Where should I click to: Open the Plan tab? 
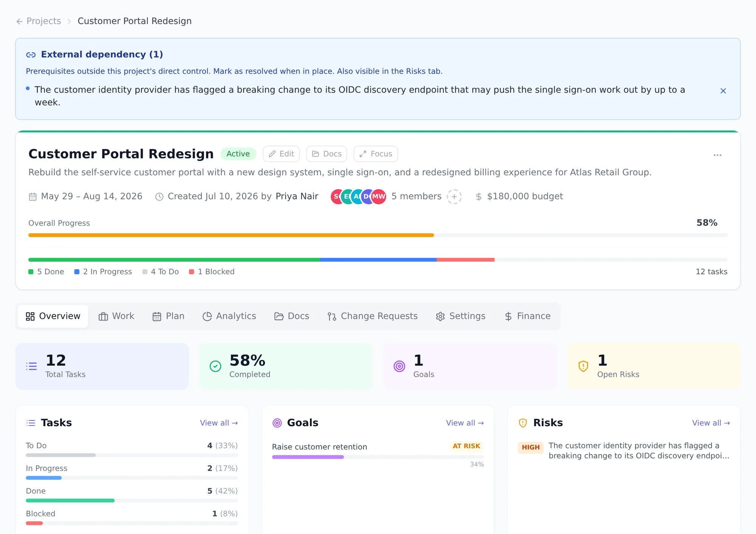(x=168, y=316)
